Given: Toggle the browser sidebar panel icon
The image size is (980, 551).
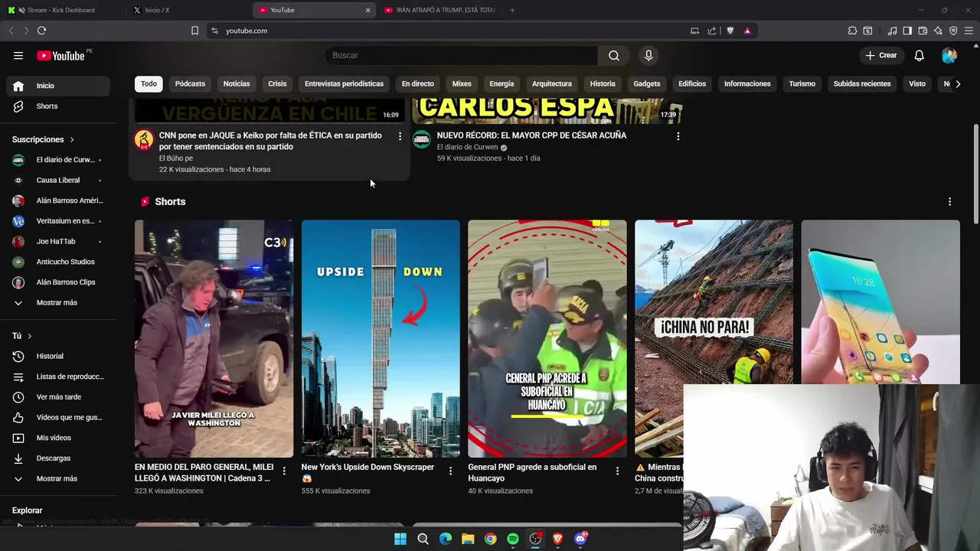Looking at the screenshot, I should pos(907,31).
